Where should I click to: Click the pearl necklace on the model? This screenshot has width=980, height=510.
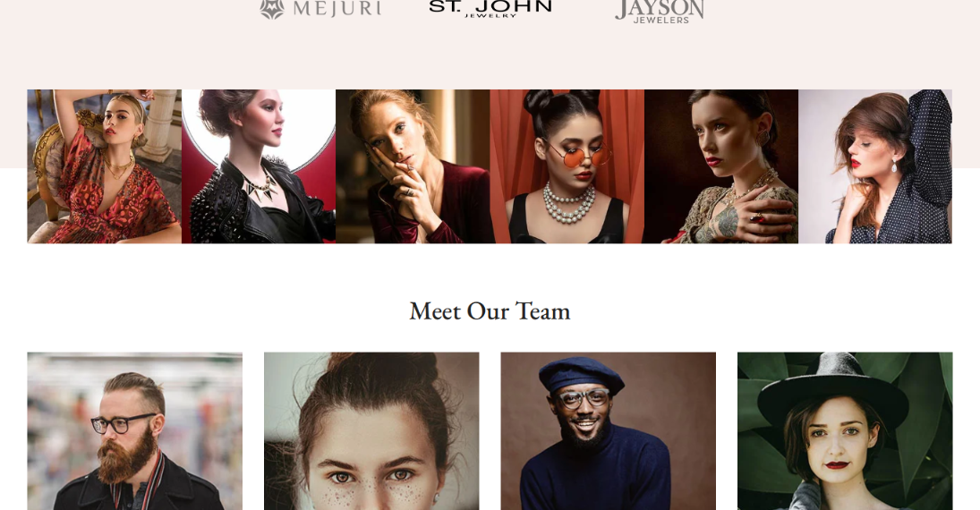[x=568, y=204]
